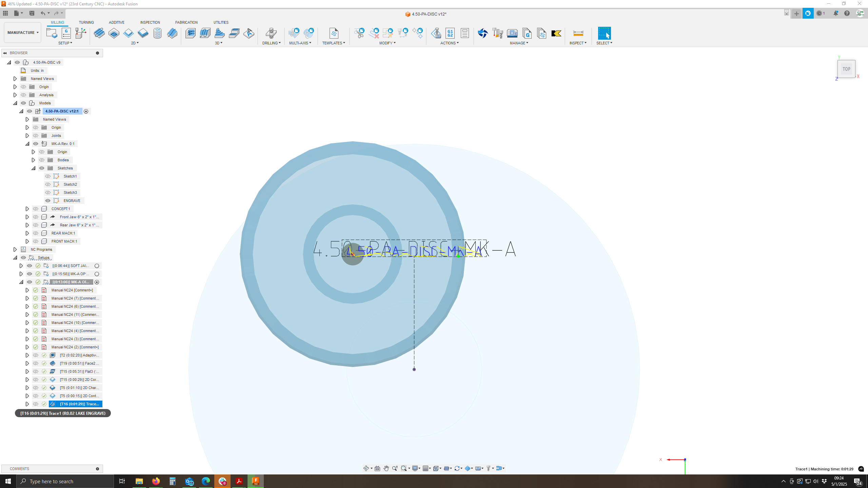This screenshot has height=488, width=868.
Task: Expand the REAR MACH:1 component
Action: click(x=27, y=233)
